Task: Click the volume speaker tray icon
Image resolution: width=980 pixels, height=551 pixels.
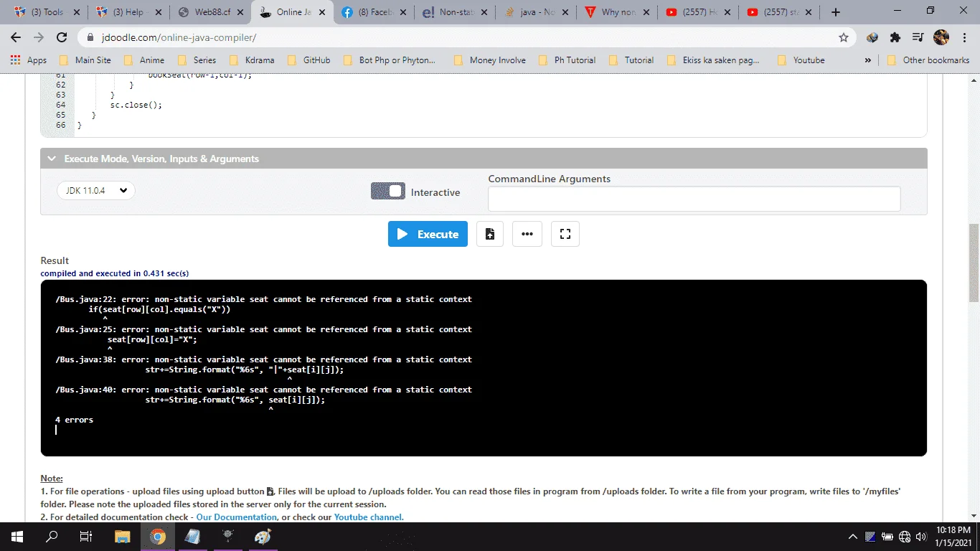Action: [923, 537]
